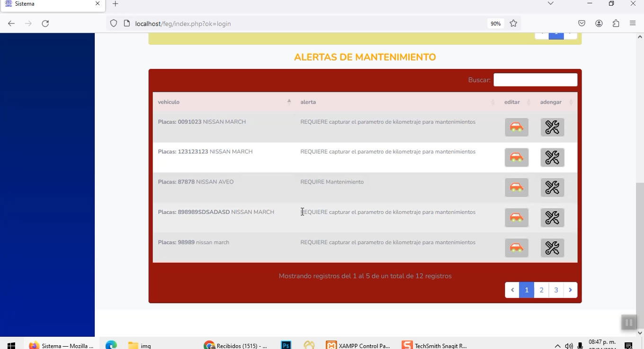
Task: Open Firefox extensions puzzle icon
Action: click(616, 23)
